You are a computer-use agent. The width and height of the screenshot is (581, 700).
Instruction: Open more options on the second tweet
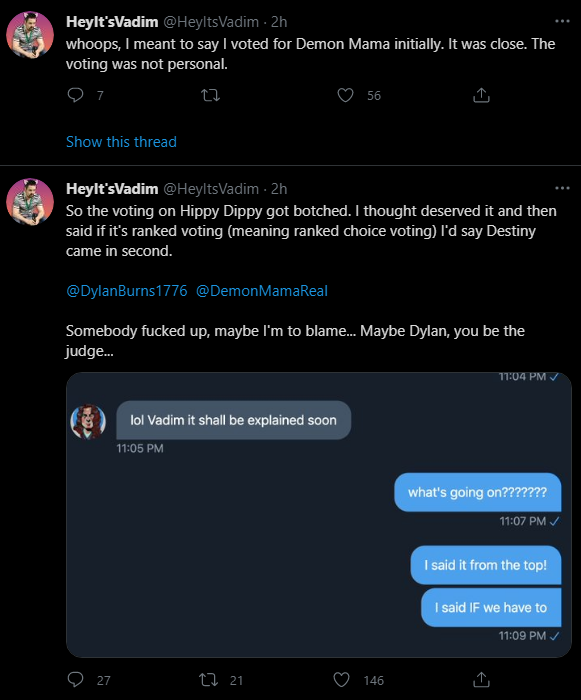click(x=562, y=188)
